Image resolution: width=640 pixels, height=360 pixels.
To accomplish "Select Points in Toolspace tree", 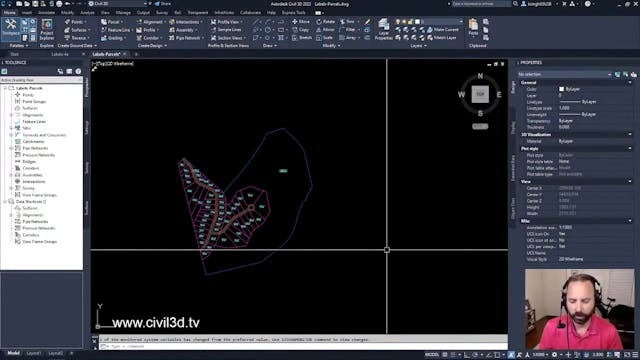I will pos(28,95).
